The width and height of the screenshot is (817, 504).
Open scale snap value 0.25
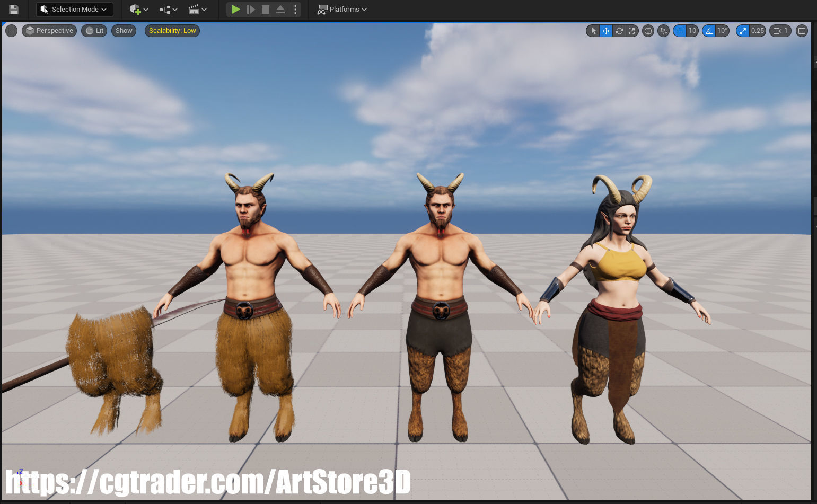758,31
